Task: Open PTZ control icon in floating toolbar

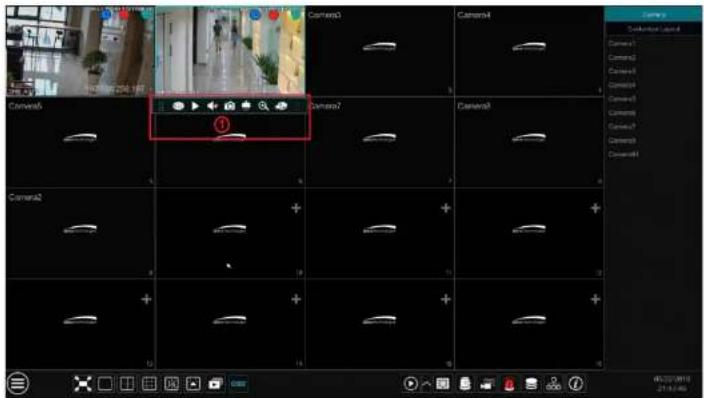Action: click(x=246, y=106)
